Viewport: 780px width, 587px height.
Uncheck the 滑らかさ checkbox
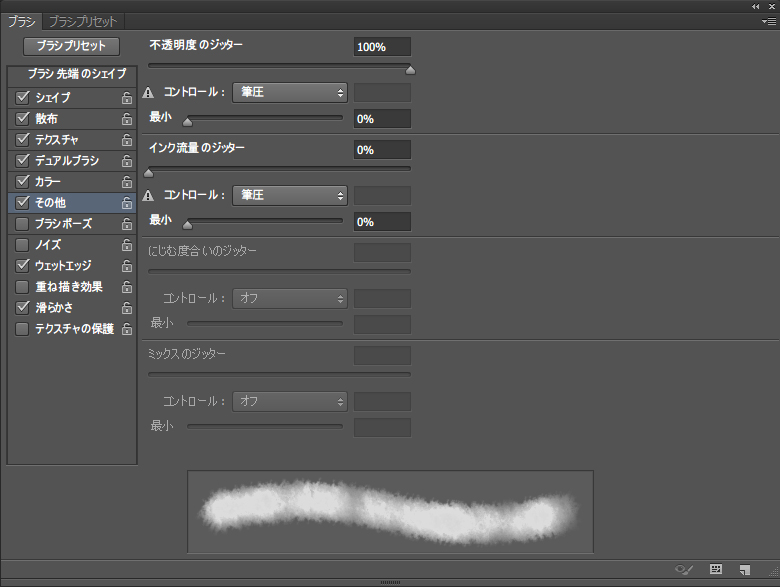[x=22, y=307]
